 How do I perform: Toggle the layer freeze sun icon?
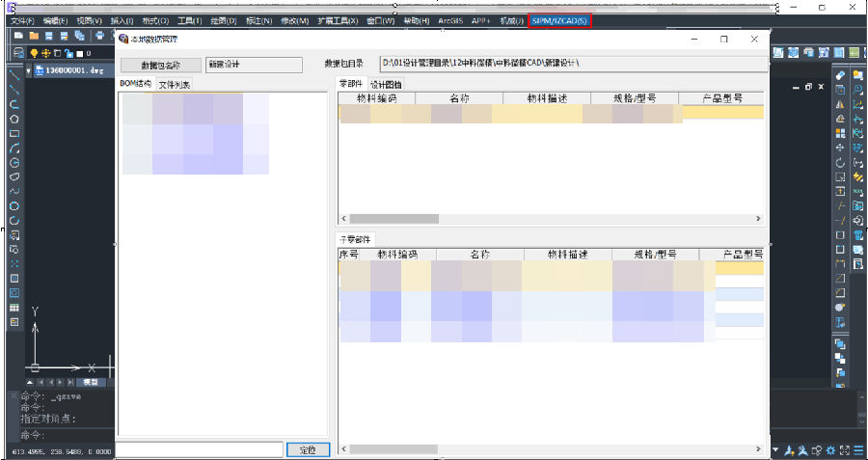coord(45,53)
